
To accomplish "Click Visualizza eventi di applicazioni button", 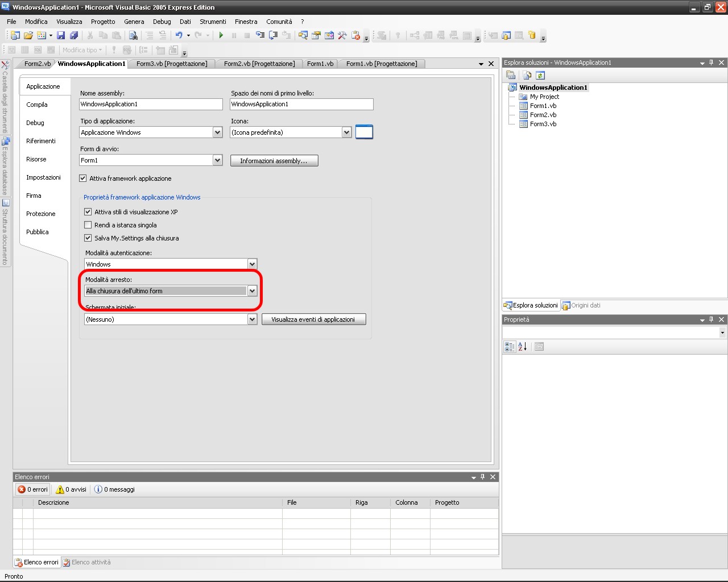I will click(313, 319).
